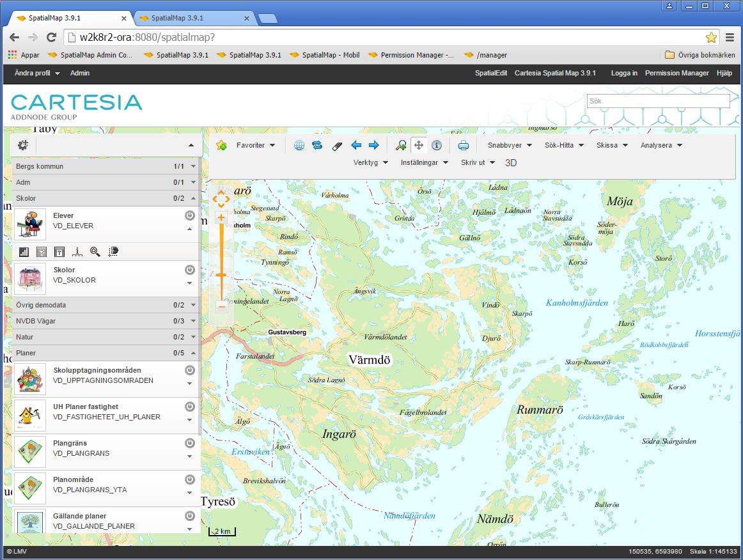Click the globe full-extent icon
This screenshot has height=560, width=743.
click(x=299, y=146)
